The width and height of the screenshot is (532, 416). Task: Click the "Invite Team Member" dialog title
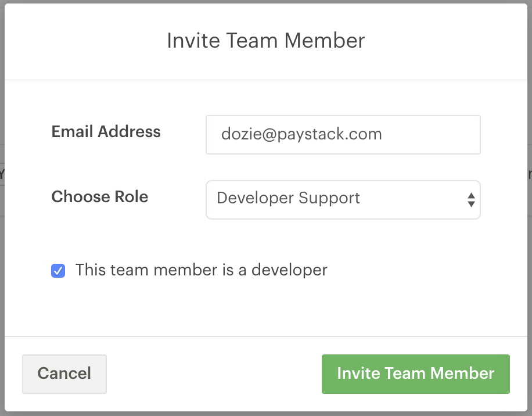[x=265, y=41]
